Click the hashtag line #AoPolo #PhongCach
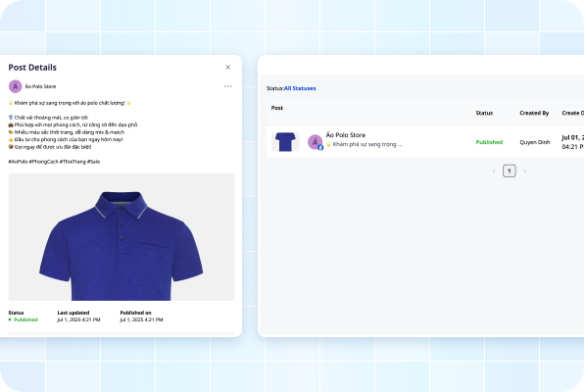 [54, 162]
